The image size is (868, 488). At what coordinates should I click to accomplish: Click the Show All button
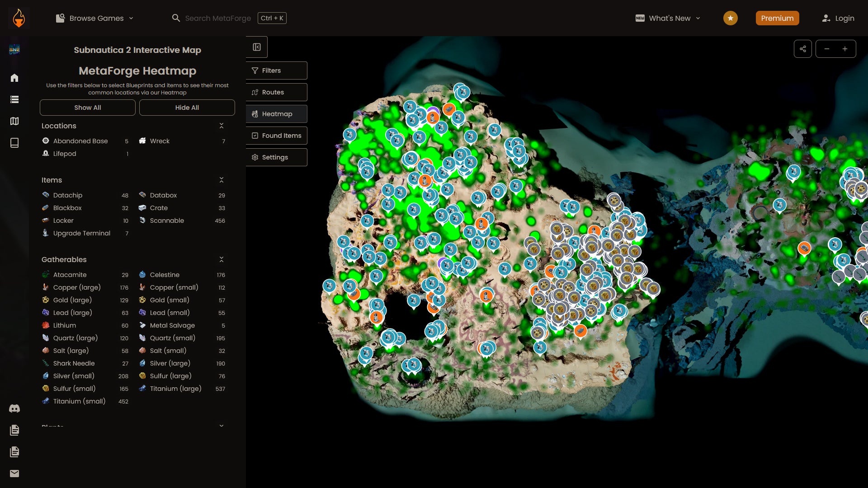pyautogui.click(x=88, y=108)
